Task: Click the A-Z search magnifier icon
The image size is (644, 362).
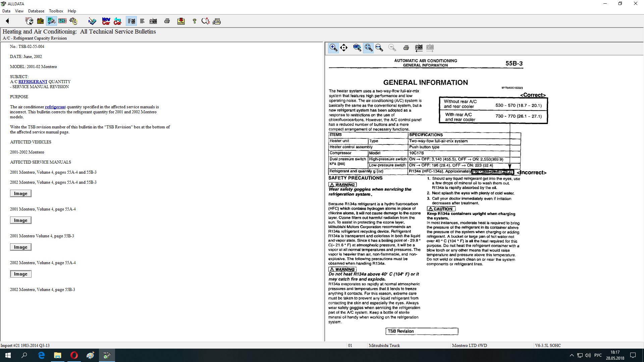Action: (205, 21)
